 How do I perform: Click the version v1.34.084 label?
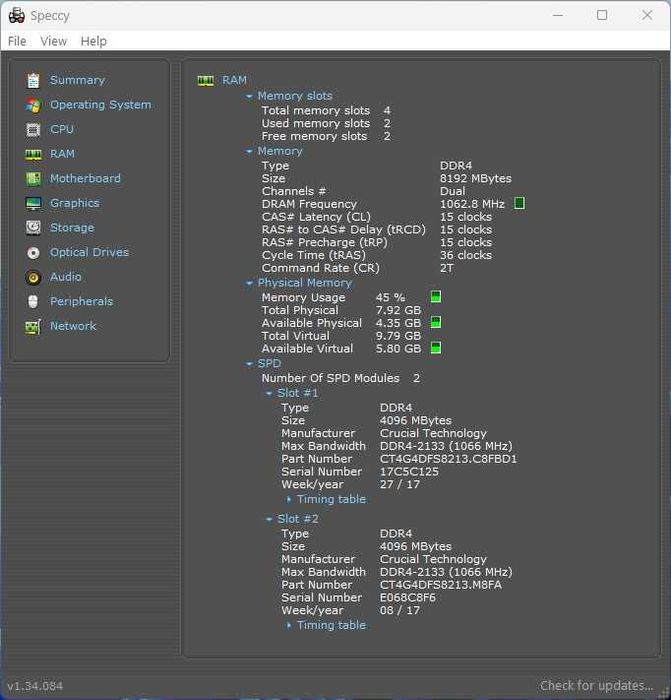(x=35, y=686)
